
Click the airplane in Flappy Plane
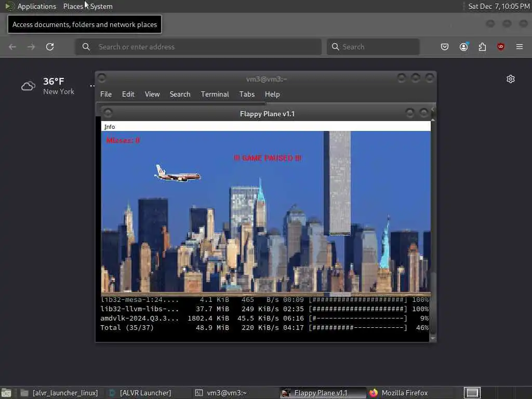[x=178, y=174]
